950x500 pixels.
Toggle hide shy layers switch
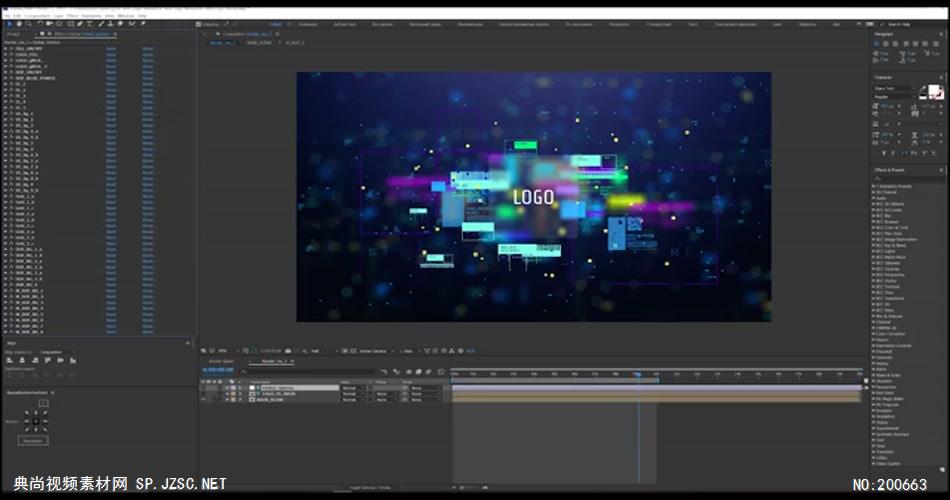[x=409, y=372]
